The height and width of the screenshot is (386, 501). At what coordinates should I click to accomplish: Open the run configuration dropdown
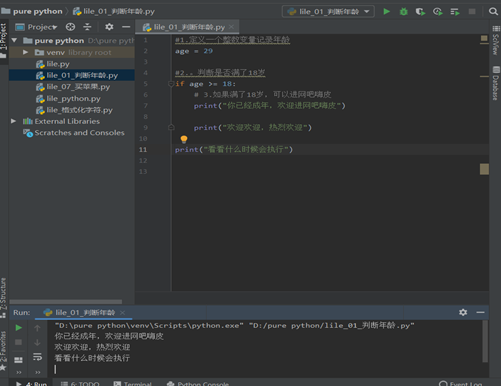coord(328,12)
